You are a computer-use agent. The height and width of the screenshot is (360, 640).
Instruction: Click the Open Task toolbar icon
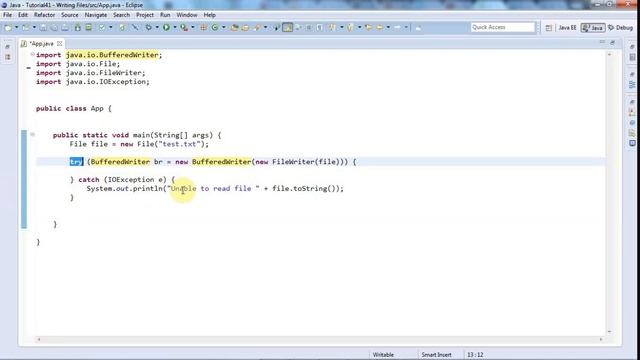tap(245, 28)
